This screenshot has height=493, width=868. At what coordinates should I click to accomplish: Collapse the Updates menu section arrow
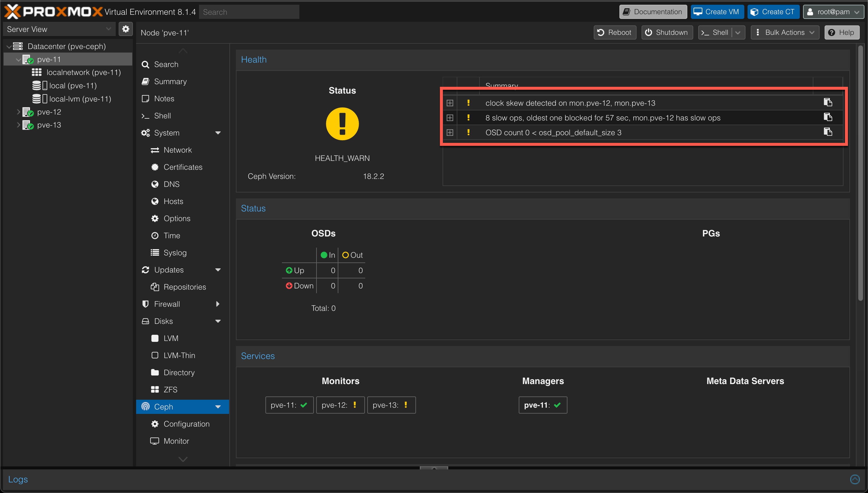(x=218, y=270)
